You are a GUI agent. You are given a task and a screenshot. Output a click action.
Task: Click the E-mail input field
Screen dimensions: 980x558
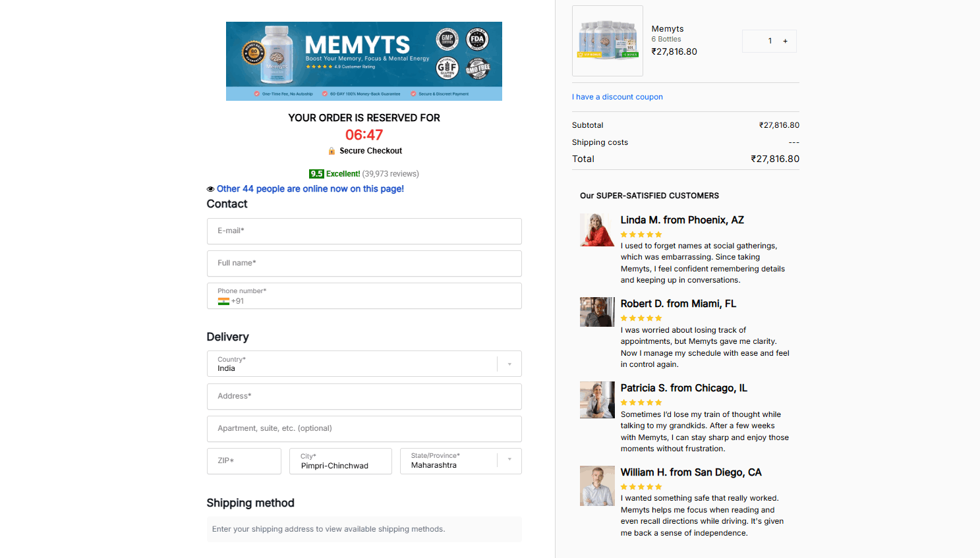tap(364, 231)
